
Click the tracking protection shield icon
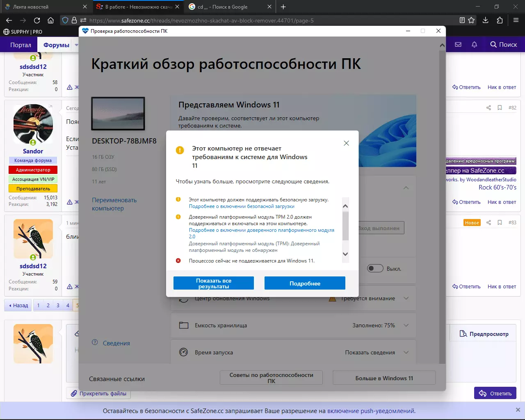(x=65, y=20)
